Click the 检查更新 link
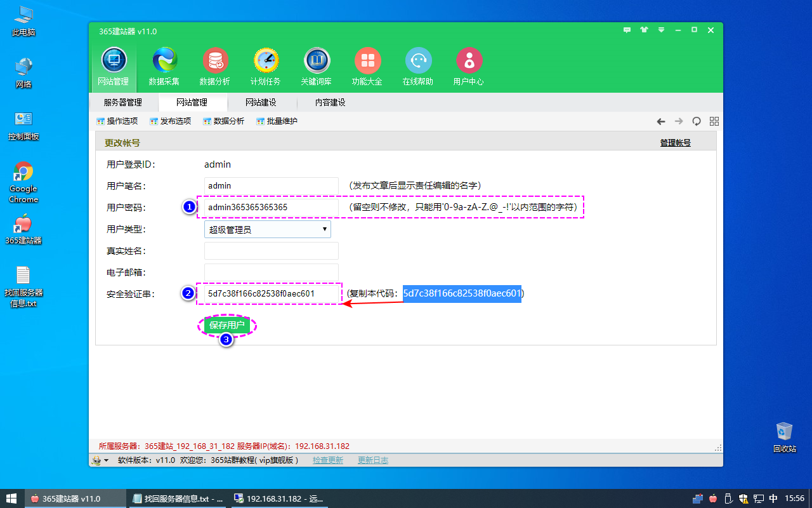Viewport: 812px width, 508px height. pyautogui.click(x=328, y=460)
